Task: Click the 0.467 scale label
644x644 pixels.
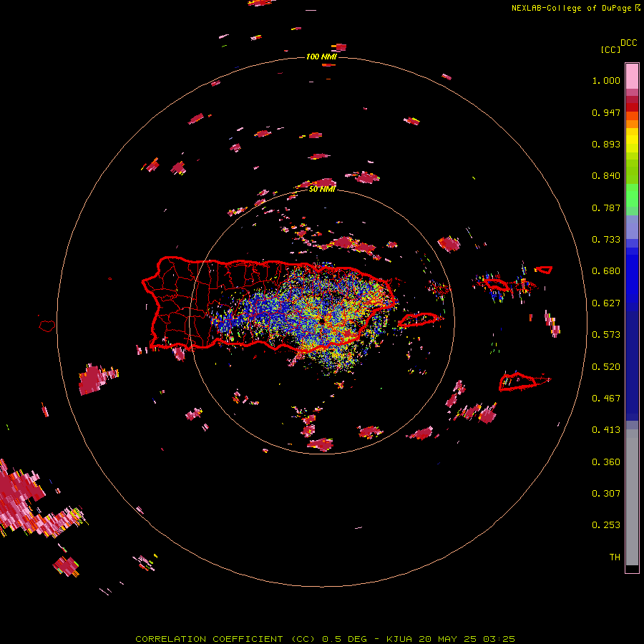Action: coord(606,399)
